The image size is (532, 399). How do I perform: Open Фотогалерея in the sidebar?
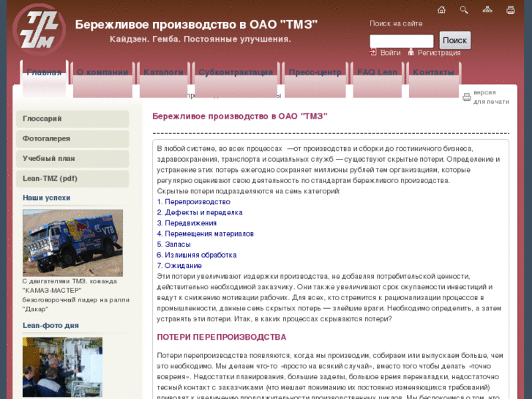(x=72, y=139)
